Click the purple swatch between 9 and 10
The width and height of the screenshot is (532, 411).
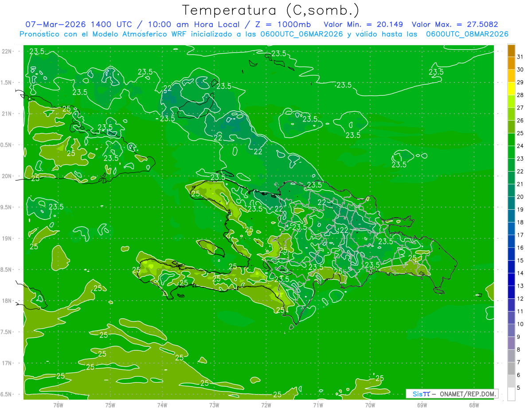511,331
